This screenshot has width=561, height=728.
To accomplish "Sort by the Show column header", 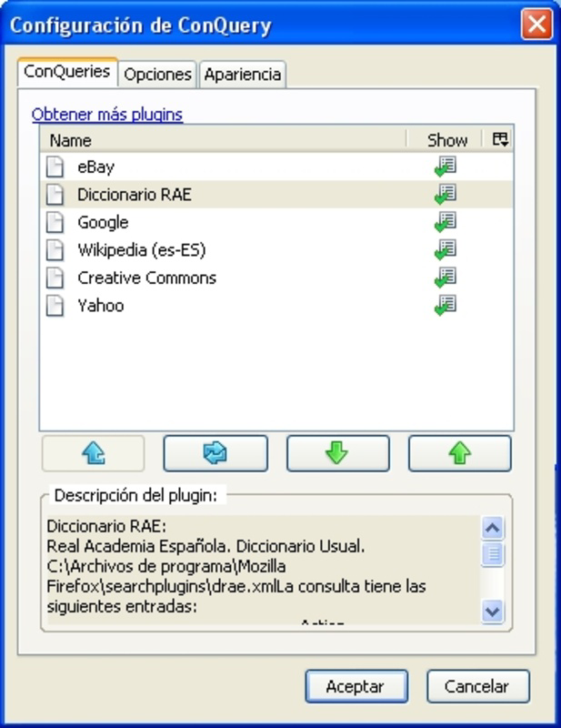I will [446, 140].
